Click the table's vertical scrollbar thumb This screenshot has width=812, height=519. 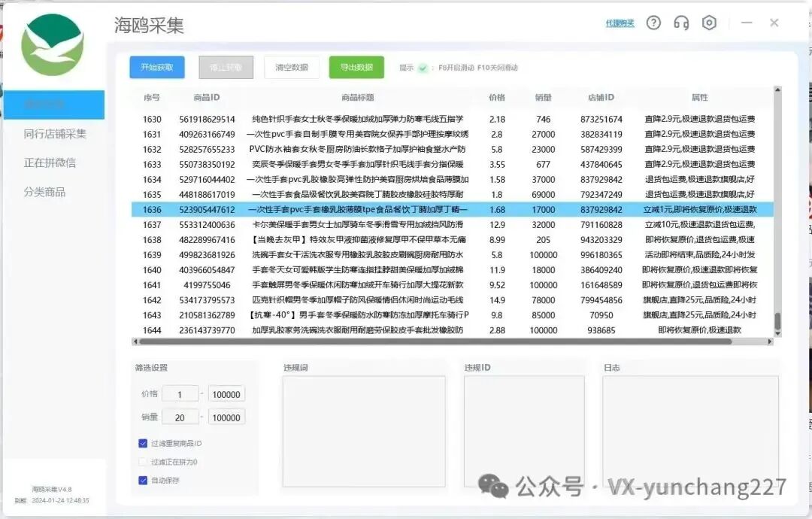[x=777, y=321]
